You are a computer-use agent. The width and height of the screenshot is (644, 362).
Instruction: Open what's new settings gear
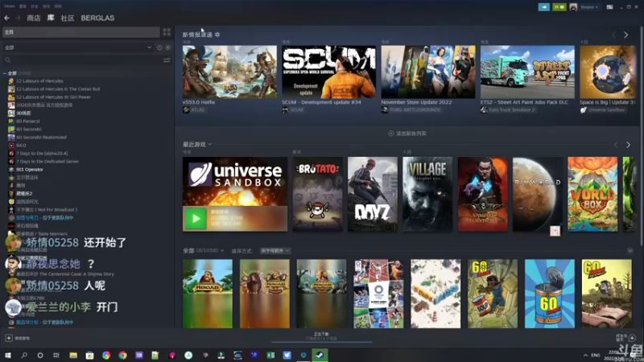pyautogui.click(x=217, y=35)
